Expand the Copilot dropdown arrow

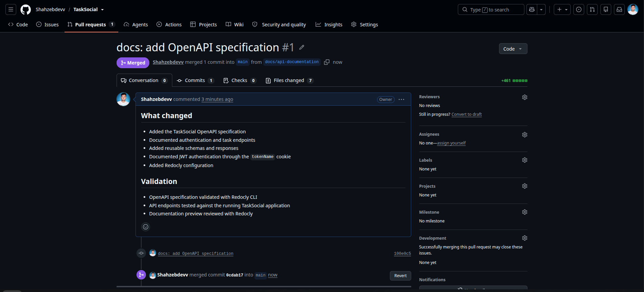click(x=541, y=9)
